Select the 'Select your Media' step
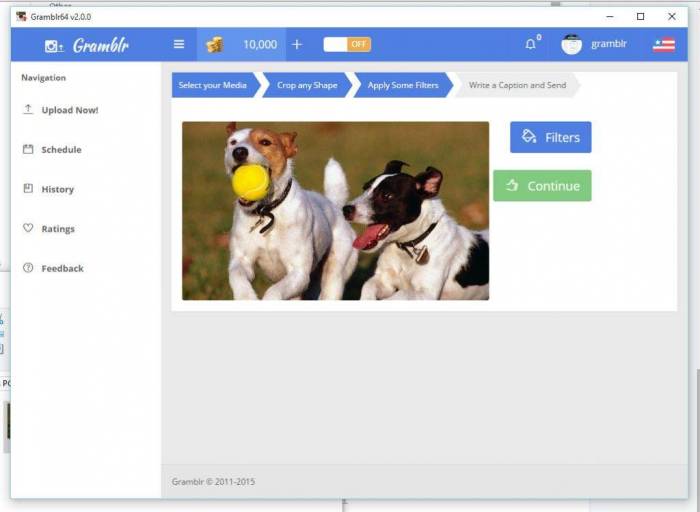Viewport: 700px width, 512px height. click(x=212, y=85)
